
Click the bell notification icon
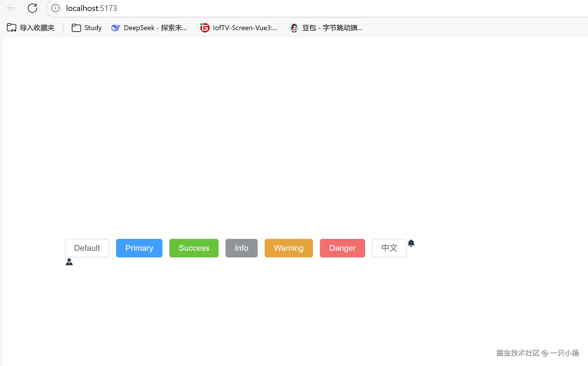tap(411, 243)
